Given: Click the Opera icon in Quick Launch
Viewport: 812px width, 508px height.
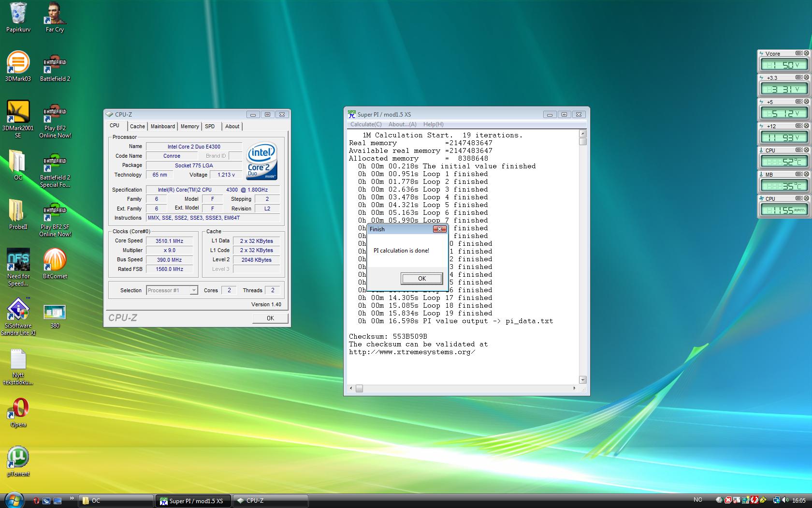Looking at the screenshot, I should pos(36,501).
